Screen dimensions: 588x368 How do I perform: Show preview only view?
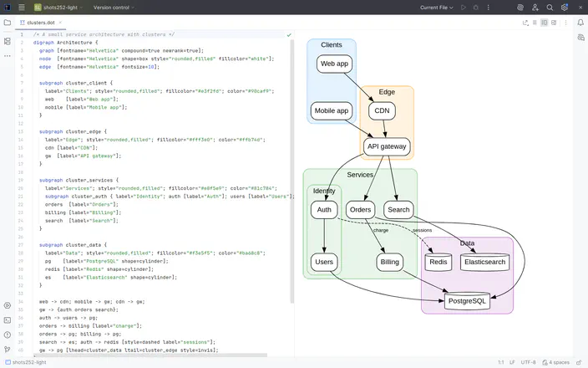coord(554,23)
